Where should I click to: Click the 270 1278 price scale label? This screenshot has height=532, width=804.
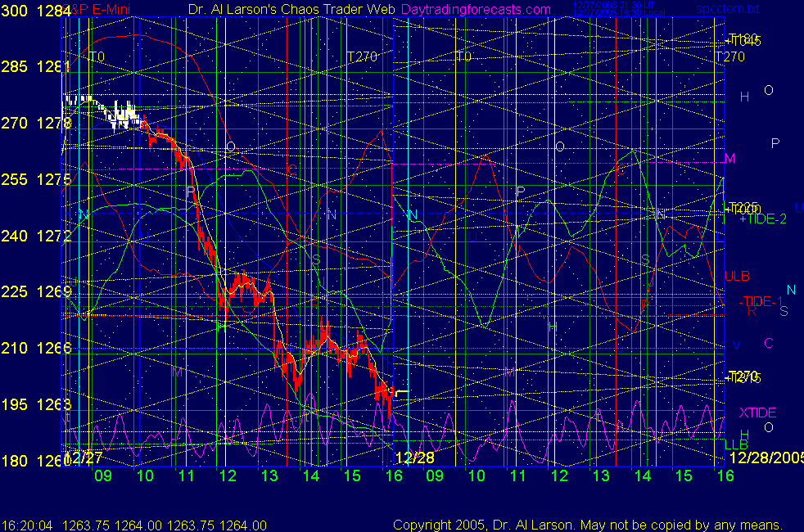(x=35, y=123)
